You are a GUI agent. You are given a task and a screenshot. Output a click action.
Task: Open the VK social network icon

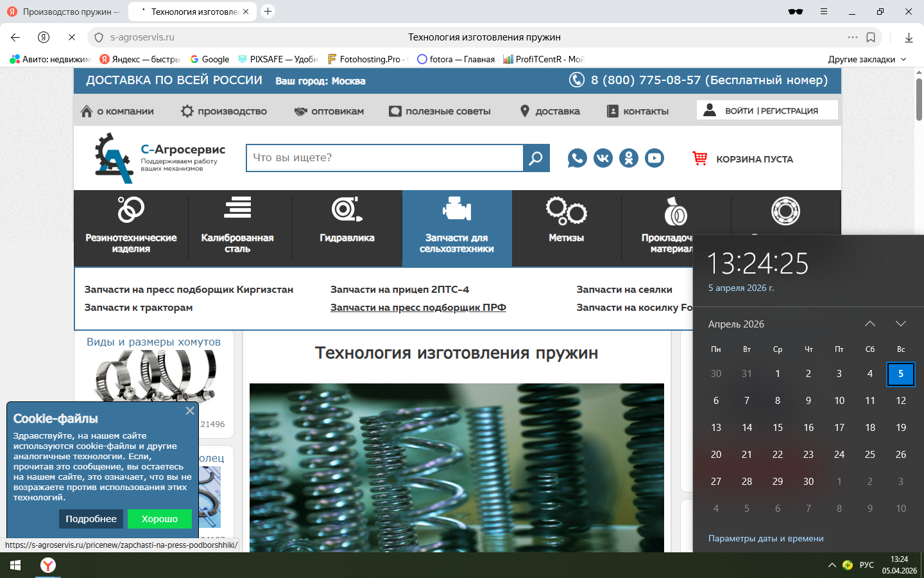603,158
